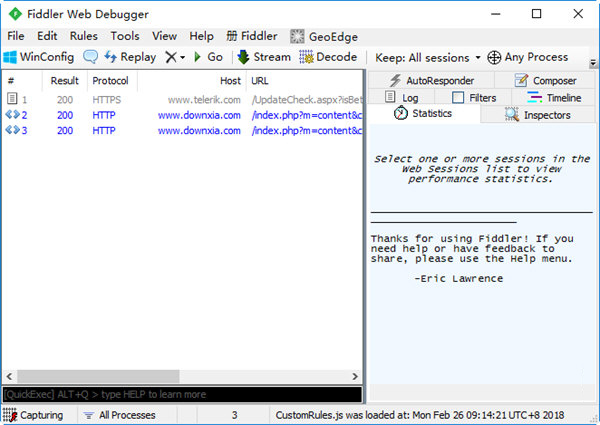Replay the selected sessions
This screenshot has width=600, height=425.
(130, 57)
